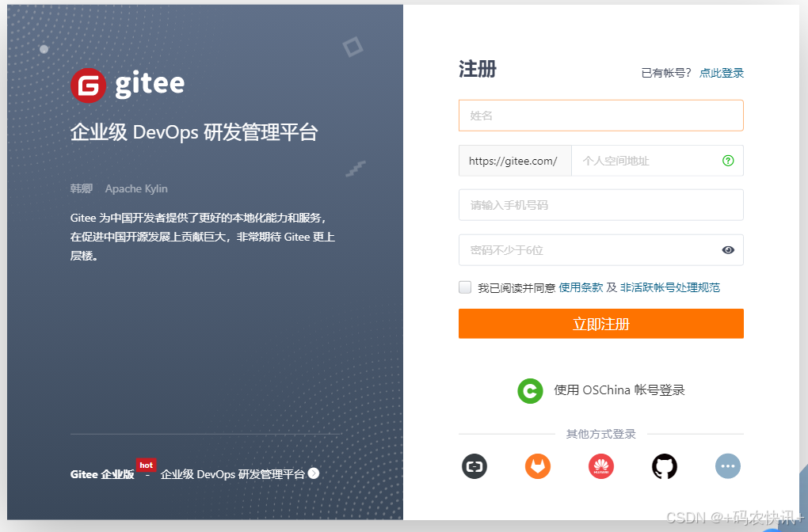808x532 pixels.
Task: Click the 注册 heading
Action: tap(477, 69)
